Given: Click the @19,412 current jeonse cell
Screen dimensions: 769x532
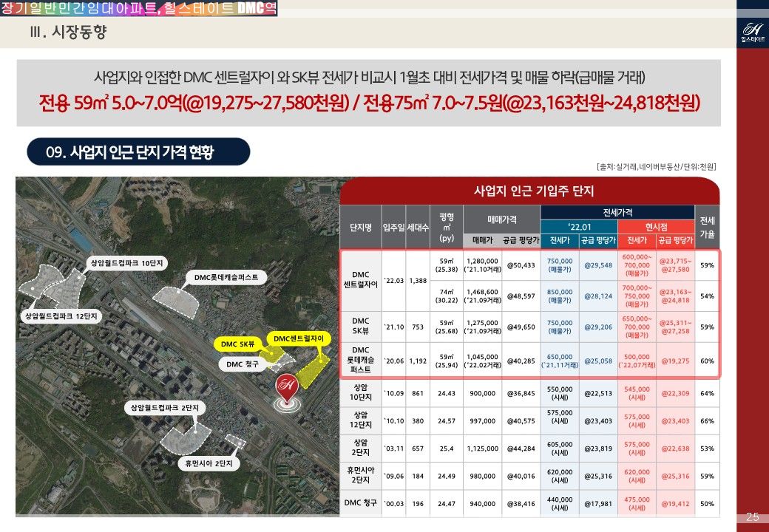Looking at the screenshot, I should pyautogui.click(x=675, y=503).
